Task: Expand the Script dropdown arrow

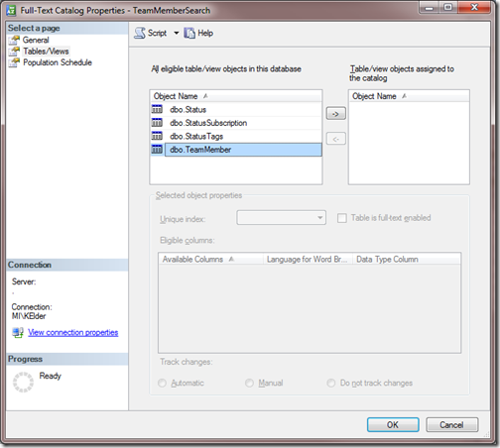Action: point(177,33)
